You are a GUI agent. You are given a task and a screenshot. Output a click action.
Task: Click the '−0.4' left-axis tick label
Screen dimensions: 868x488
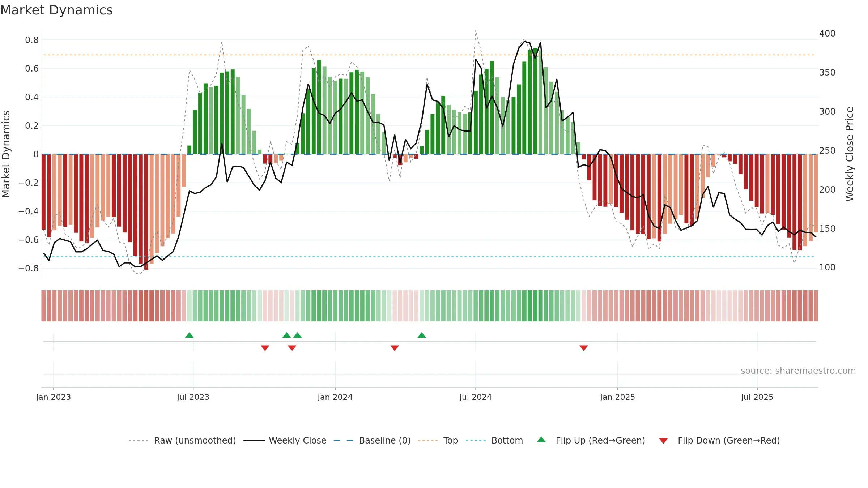[x=29, y=211]
